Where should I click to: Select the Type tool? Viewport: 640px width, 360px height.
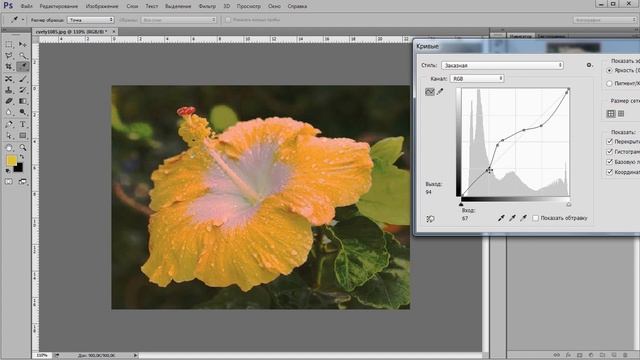(x=22, y=124)
